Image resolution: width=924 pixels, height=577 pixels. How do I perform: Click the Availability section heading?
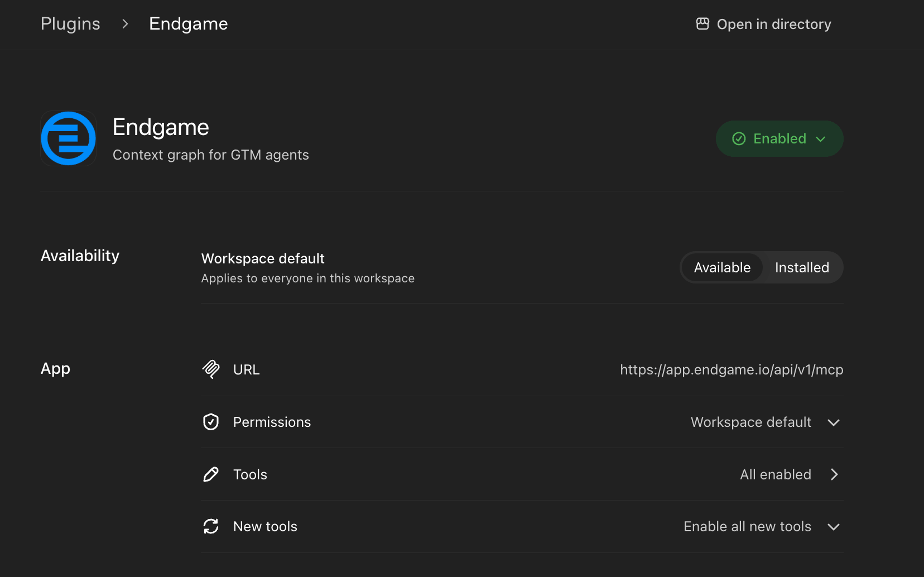click(80, 256)
